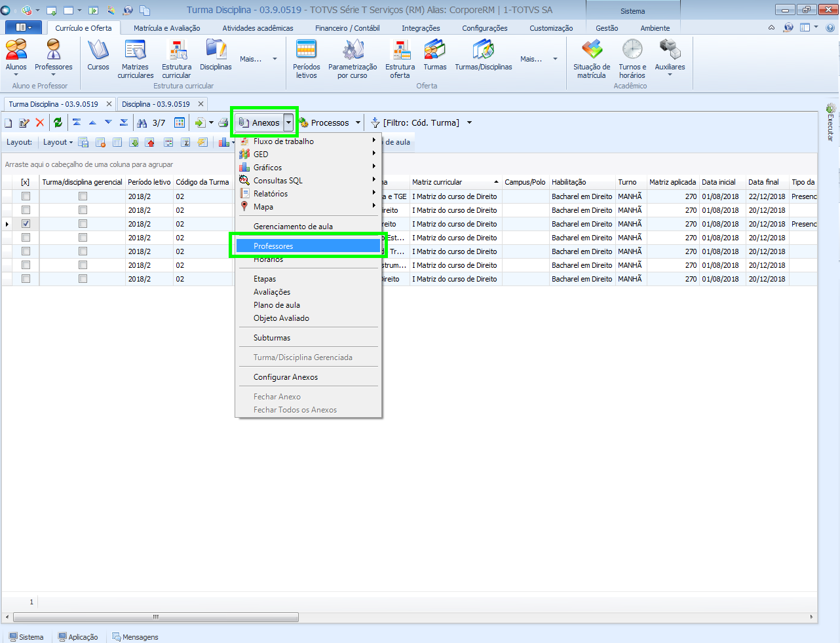Open Turnos e horários

tap(632, 59)
